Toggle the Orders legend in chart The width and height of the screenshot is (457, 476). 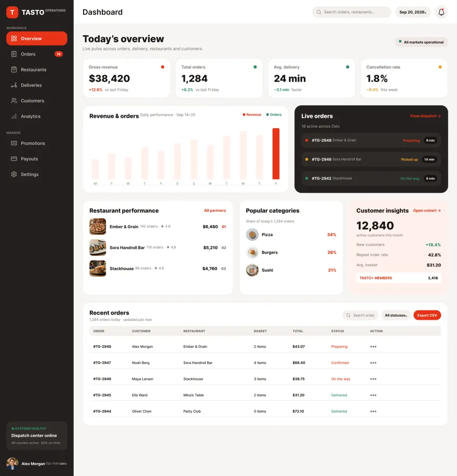274,115
